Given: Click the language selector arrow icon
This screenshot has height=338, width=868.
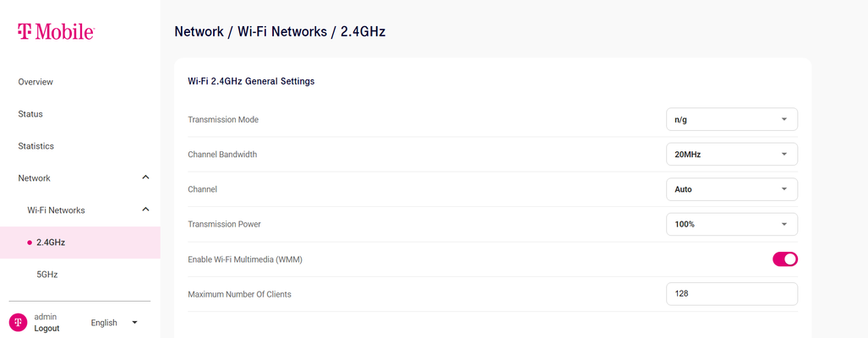Looking at the screenshot, I should [x=134, y=323].
